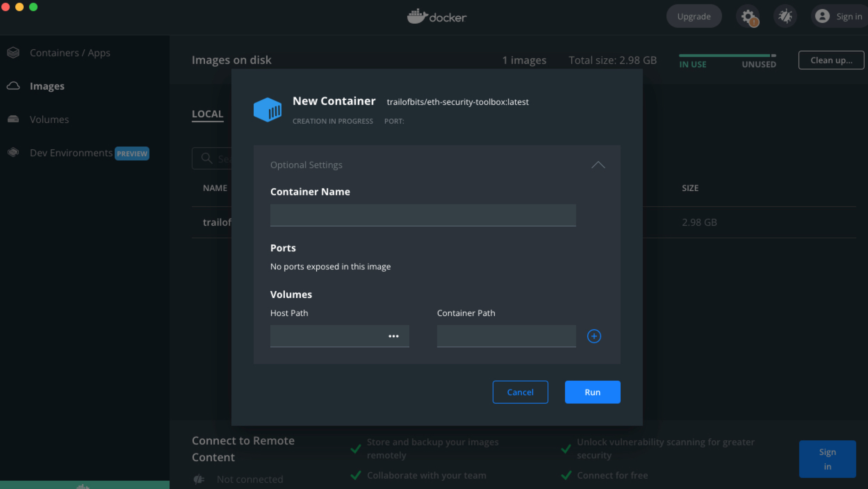The width and height of the screenshot is (868, 489).
Task: Browse host path using three-dots icon
Action: coord(393,336)
